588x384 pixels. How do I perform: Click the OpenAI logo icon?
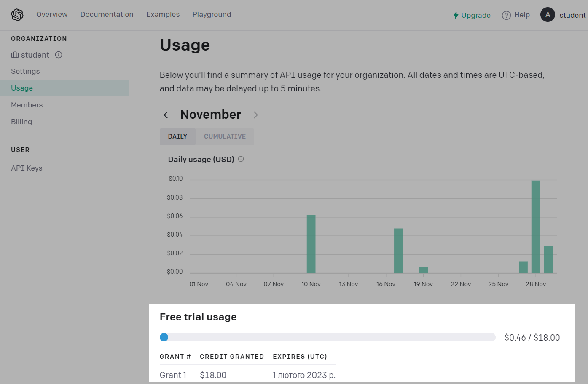(17, 14)
